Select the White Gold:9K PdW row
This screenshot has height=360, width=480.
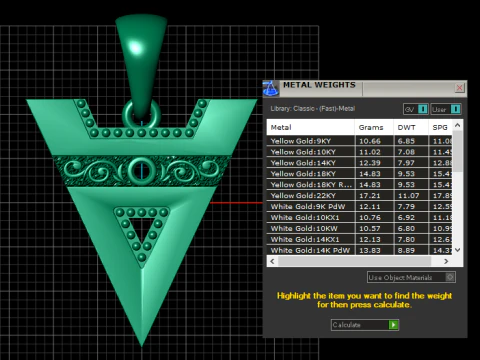(359, 206)
